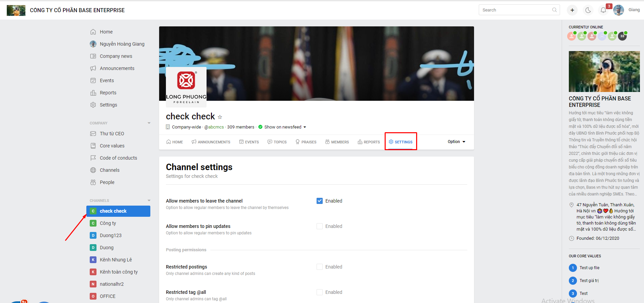Screen dimensions: 644x303
Task: Click the @abcmcs channel handle
Action: click(x=214, y=127)
